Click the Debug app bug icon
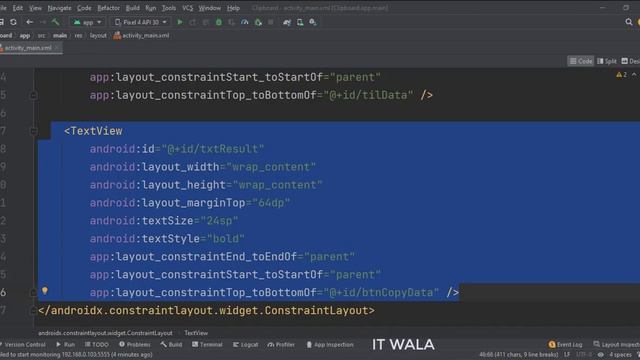The image size is (640, 360). pos(219,22)
